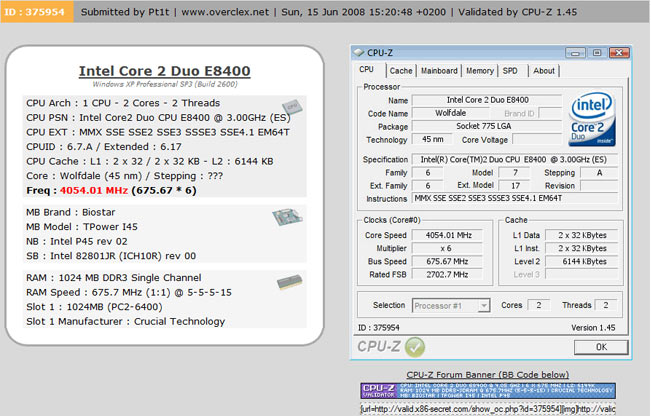The height and width of the screenshot is (416, 651).
Task: Close the CPU-Z window
Action: coord(619,53)
